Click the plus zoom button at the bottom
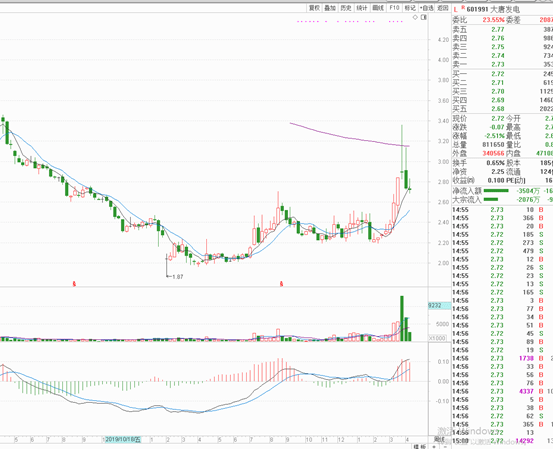The height and width of the screenshot is (449, 553). coord(434,447)
